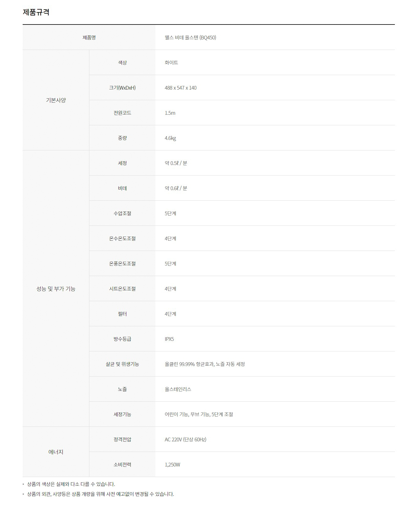420x513 pixels.
Task: Click the size value 488 x 547 x 140
Action: tap(181, 88)
